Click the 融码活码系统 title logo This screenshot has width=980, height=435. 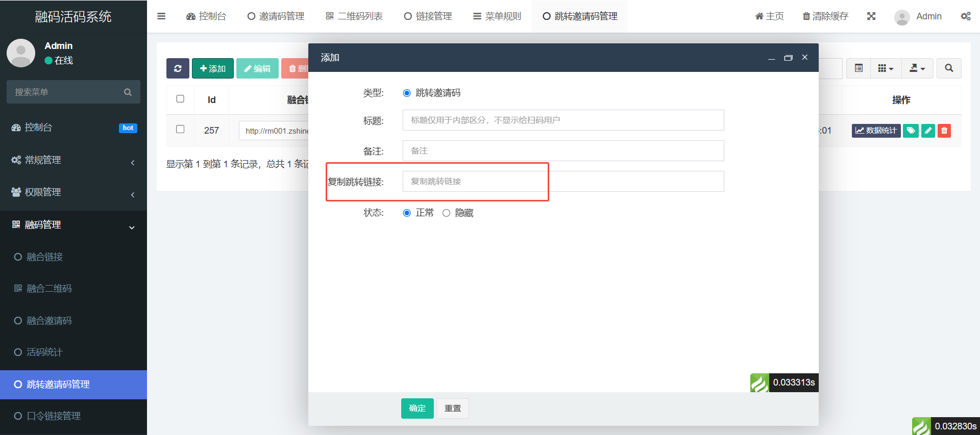[73, 16]
